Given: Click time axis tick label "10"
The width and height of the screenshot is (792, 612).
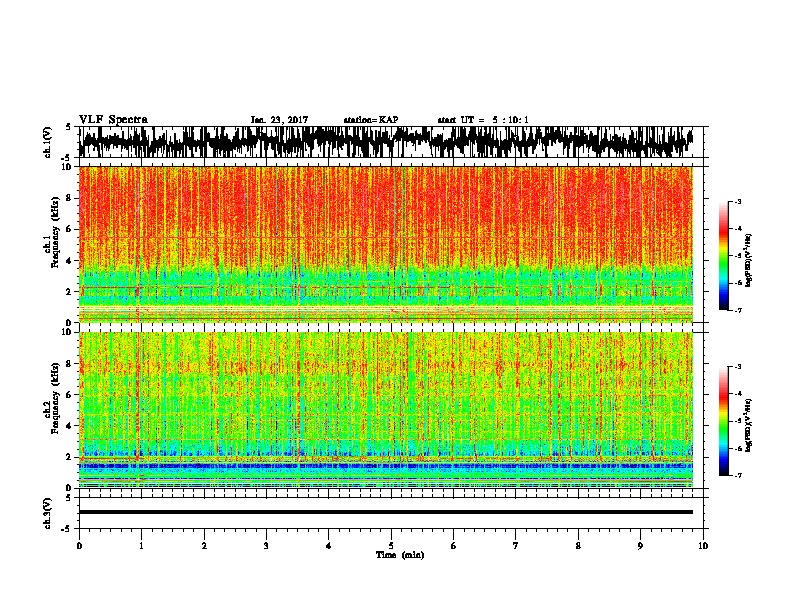Looking at the screenshot, I should point(703,545).
